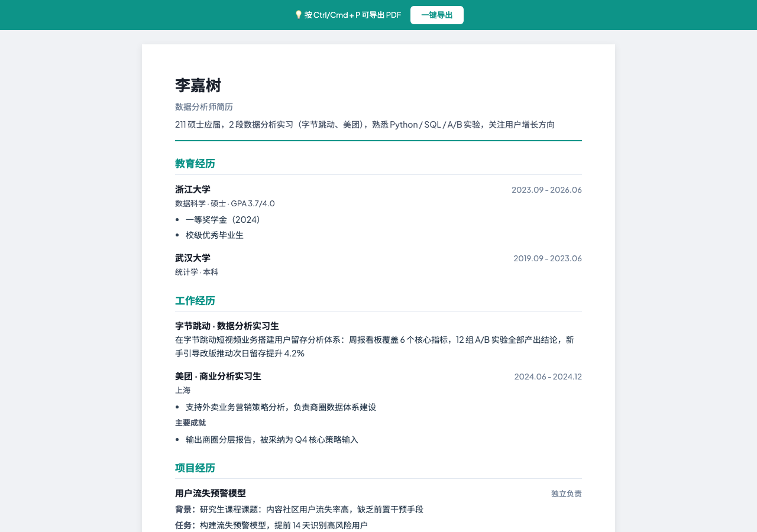Click the 工作经历 section heading
Viewport: 757px width, 532px height.
coord(195,301)
